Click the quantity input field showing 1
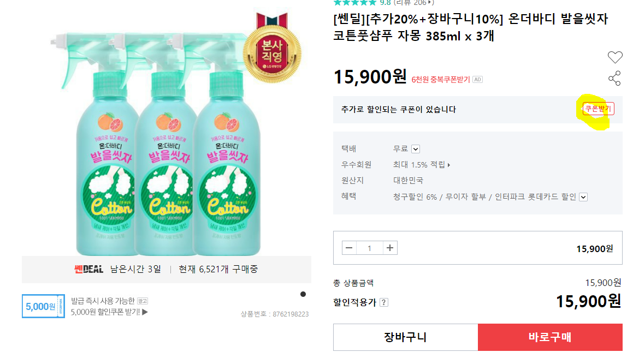This screenshot has width=633, height=364. [369, 247]
